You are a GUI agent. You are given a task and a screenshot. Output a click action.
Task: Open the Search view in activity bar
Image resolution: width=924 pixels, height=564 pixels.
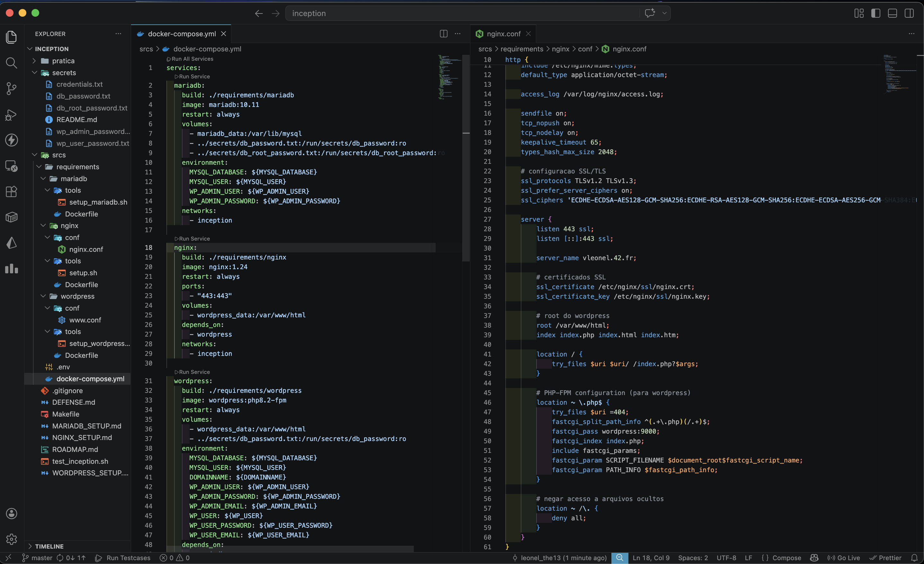tap(12, 63)
